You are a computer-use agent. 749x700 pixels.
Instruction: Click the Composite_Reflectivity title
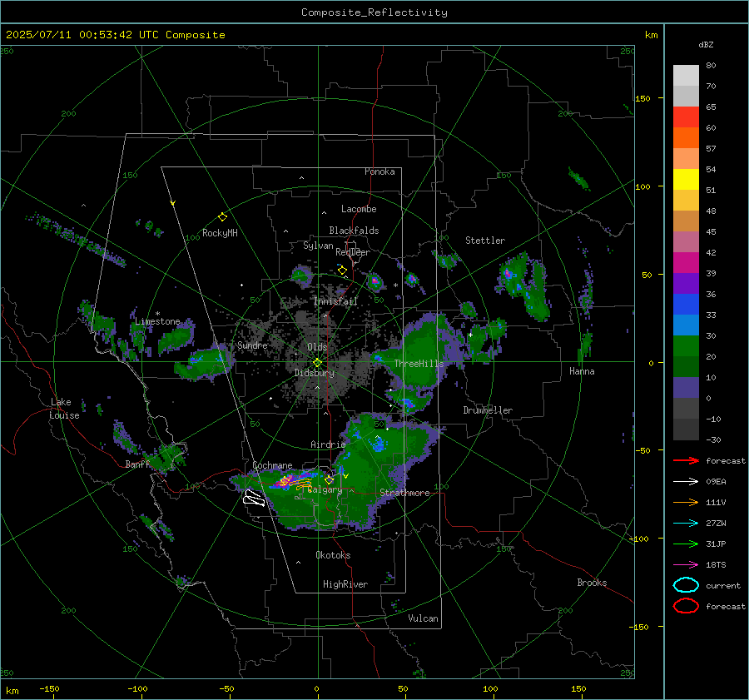coord(374,12)
